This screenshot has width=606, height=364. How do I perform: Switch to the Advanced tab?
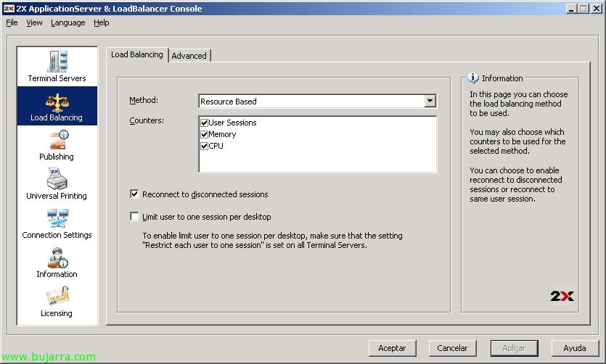[x=189, y=56]
